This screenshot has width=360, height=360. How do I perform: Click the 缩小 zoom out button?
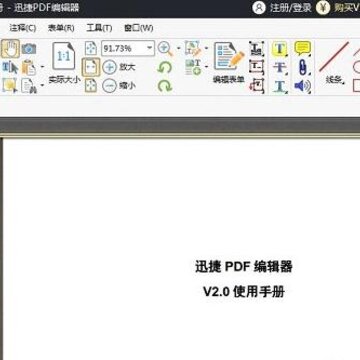point(119,86)
